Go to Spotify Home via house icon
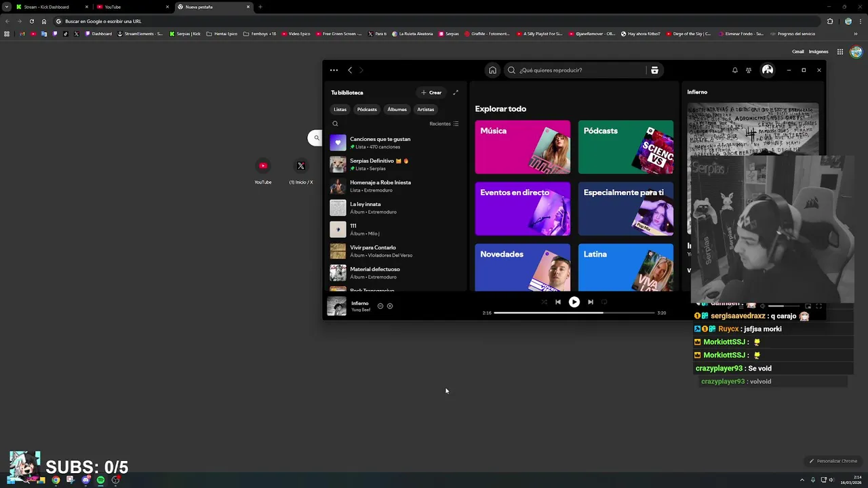868x488 pixels. point(492,70)
